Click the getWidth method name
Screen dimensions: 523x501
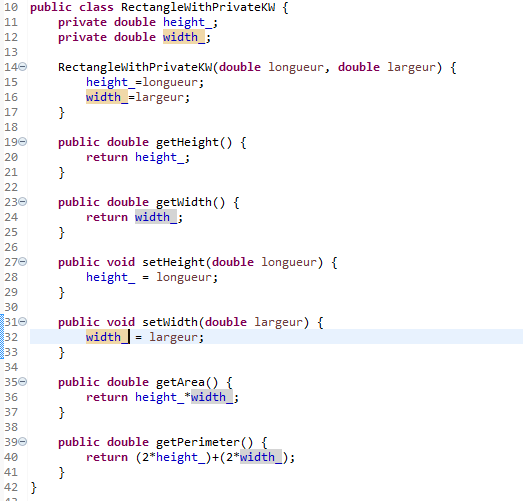184,202
